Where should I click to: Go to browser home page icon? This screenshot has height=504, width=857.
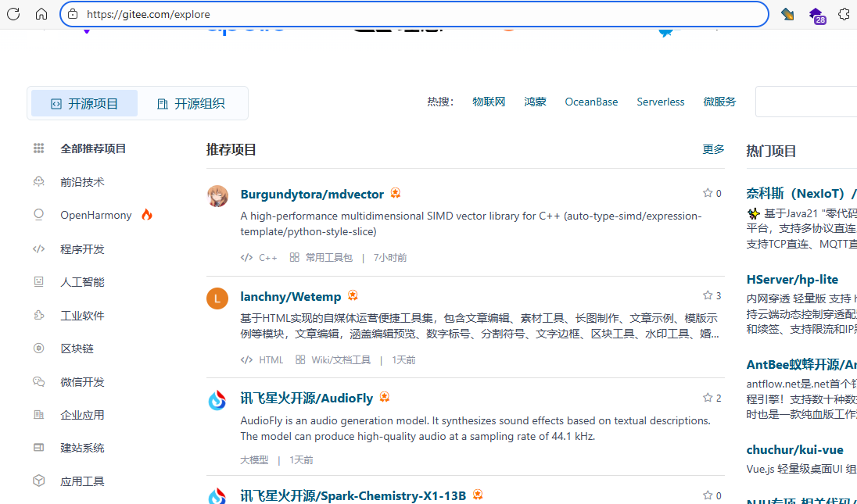pyautogui.click(x=41, y=14)
